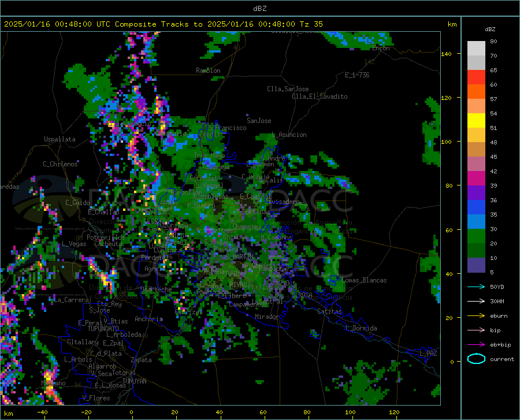Screen dimensions: 520x420
Task: Select the royal blue 35–36 dBZ swatch
Action: [476, 207]
